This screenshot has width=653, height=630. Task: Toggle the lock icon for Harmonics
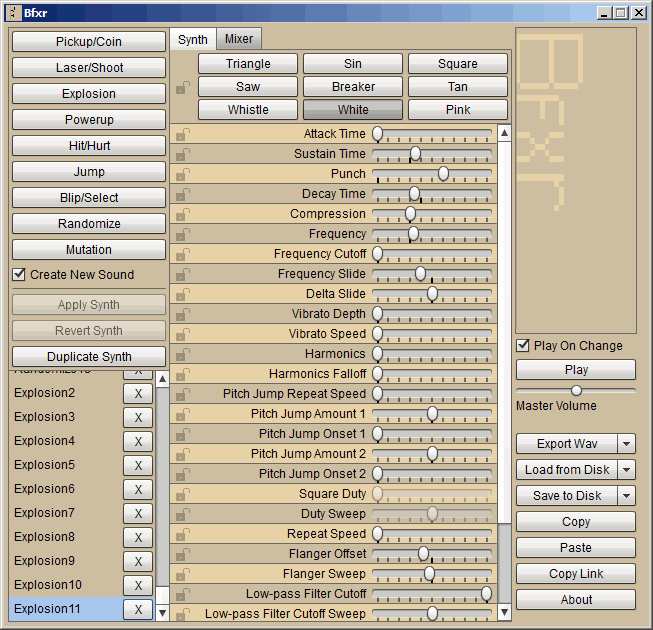(x=182, y=354)
